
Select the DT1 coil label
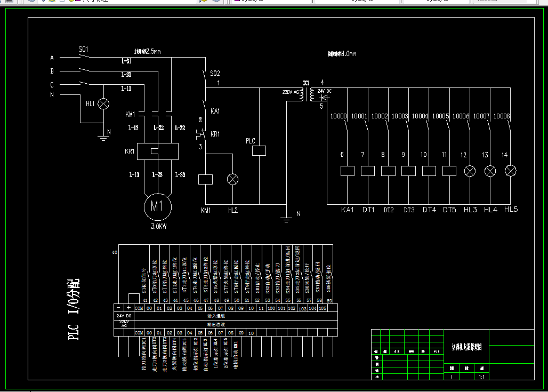(368, 210)
